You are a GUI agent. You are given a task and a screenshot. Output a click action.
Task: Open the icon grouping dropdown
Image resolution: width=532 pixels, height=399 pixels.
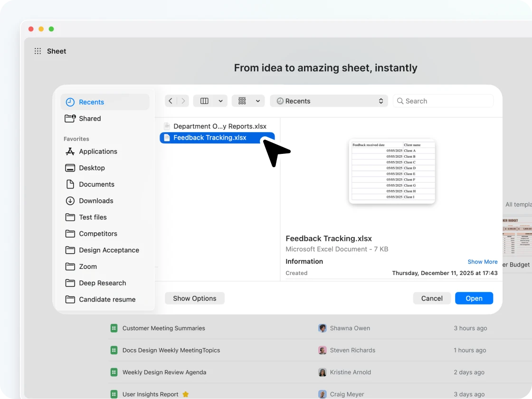[248, 101]
